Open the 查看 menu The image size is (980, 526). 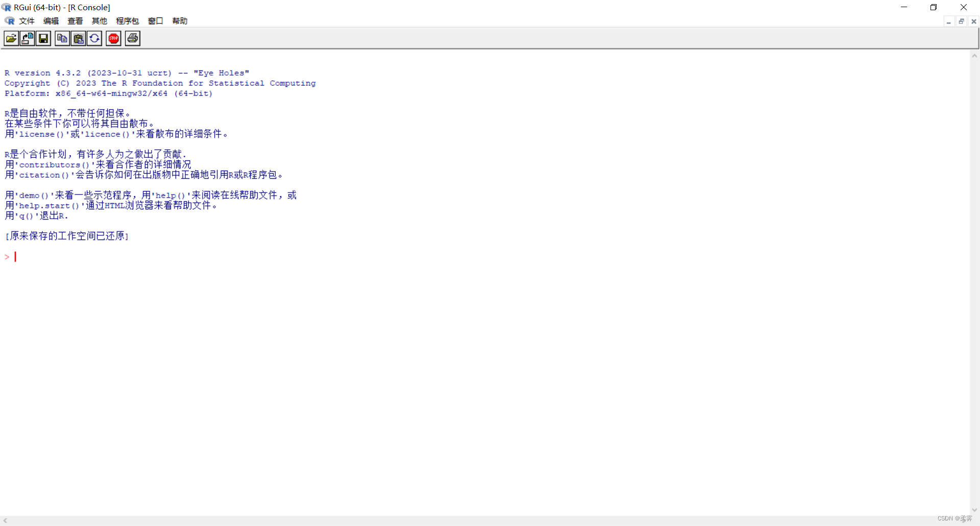point(75,21)
